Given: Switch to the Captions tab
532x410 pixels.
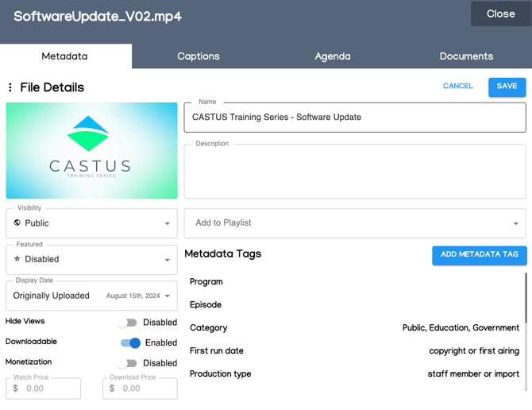Looking at the screenshot, I should point(199,56).
